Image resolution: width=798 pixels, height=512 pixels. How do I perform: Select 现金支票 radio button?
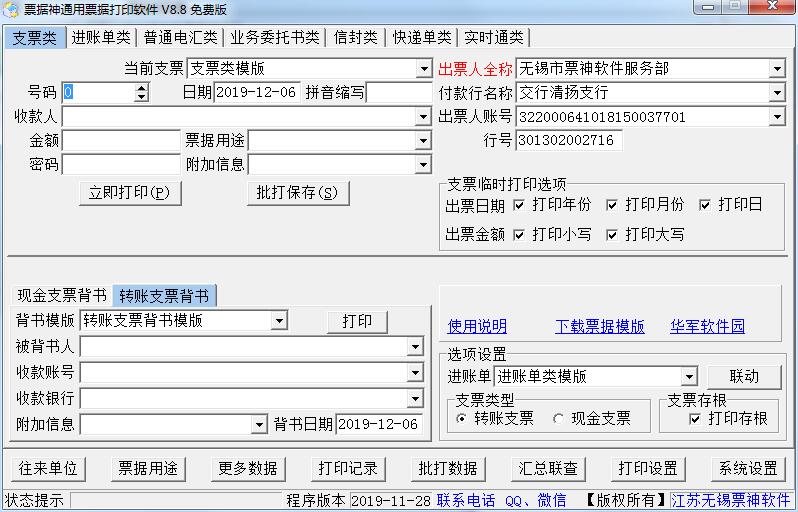[558, 419]
